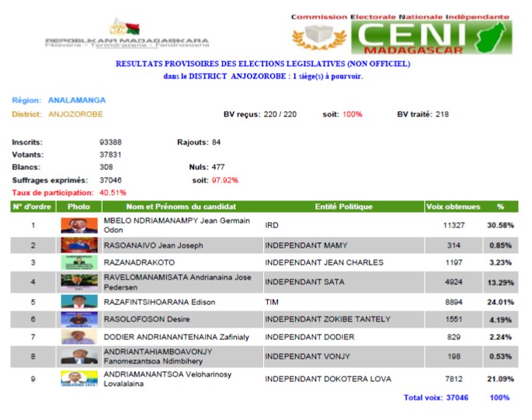Open candidate photo of ANDRIAMANANTSOA
The height and width of the screenshot is (420, 532).
pyautogui.click(x=79, y=379)
